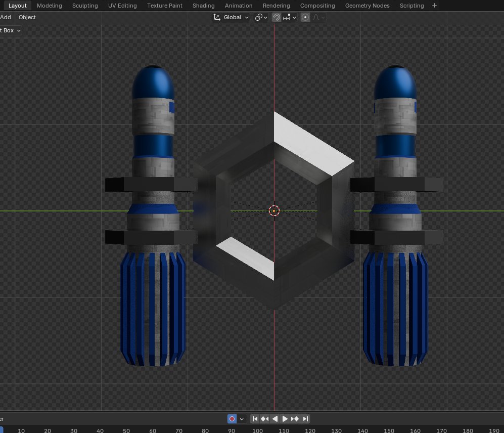Jump to the end frame

pos(305,419)
